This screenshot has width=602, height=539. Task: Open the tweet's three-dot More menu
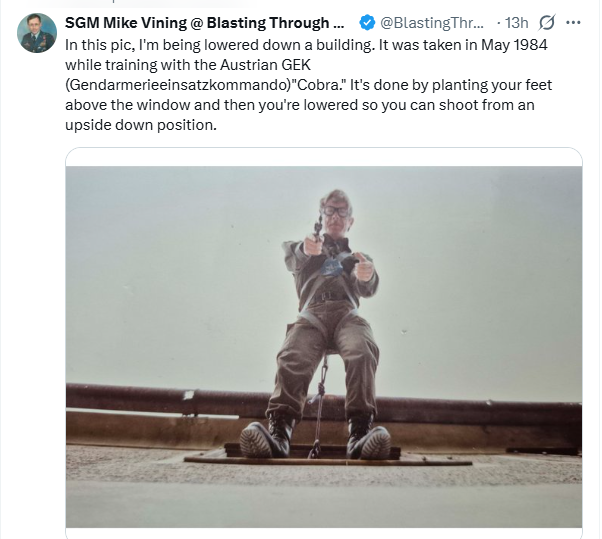click(573, 22)
